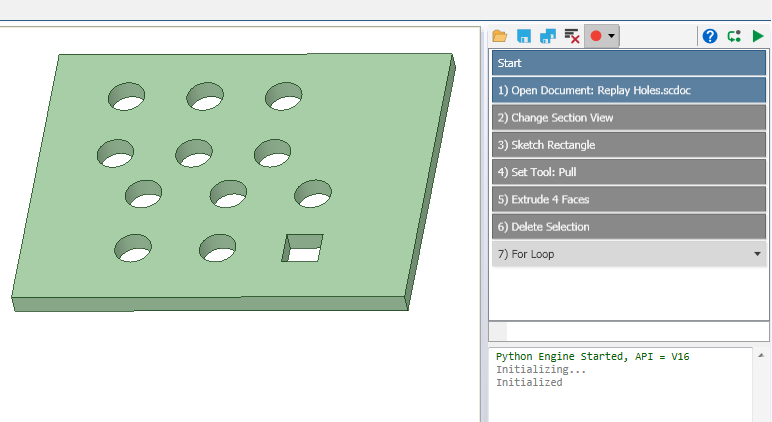Expand the For Loop block arrow
Image resolution: width=772 pixels, height=422 pixels.
[757, 254]
